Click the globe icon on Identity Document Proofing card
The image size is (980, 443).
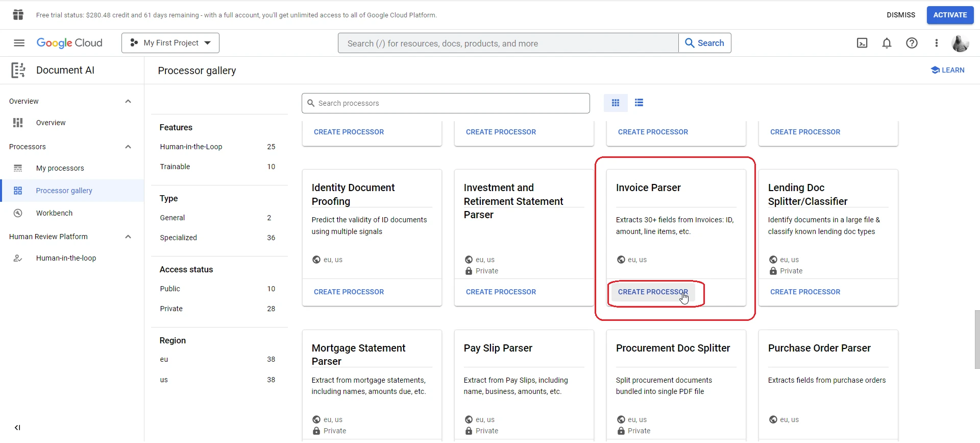[316, 260]
